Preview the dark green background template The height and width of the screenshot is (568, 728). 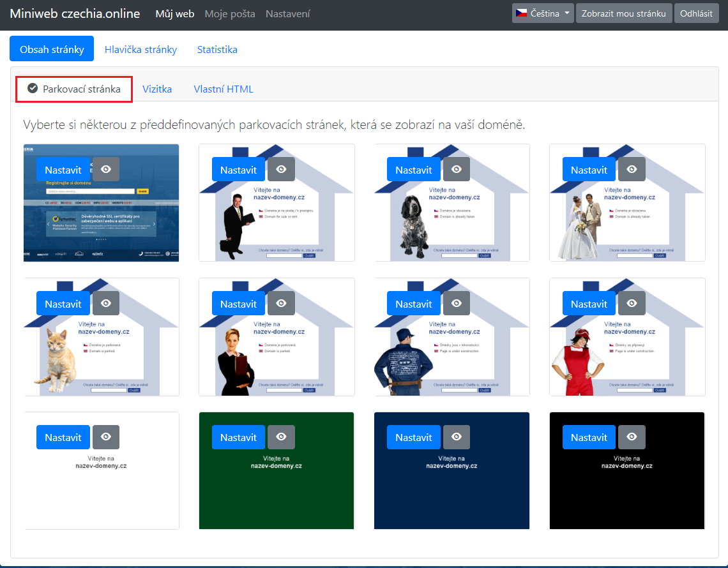pos(281,437)
